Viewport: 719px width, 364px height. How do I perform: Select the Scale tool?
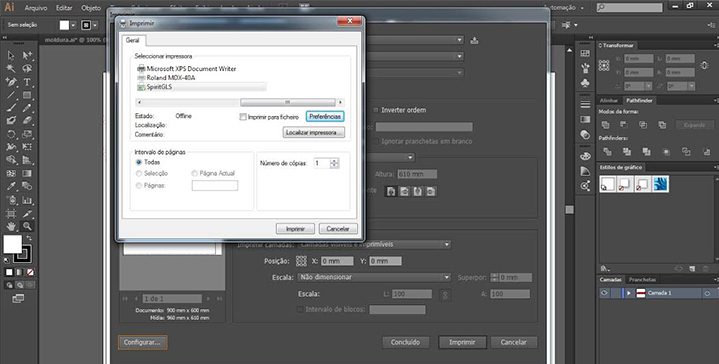coord(27,134)
